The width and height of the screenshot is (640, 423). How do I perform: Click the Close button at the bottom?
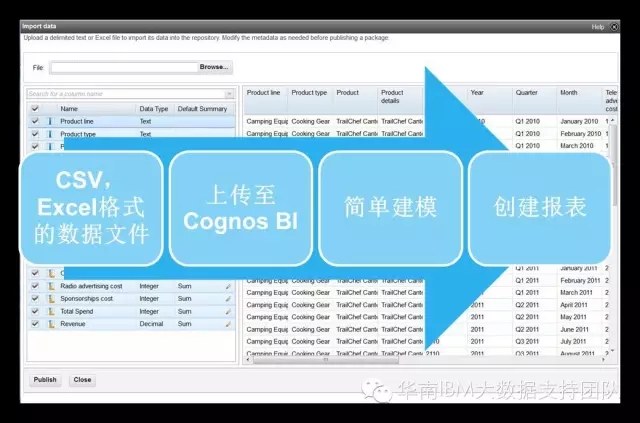(x=82, y=380)
